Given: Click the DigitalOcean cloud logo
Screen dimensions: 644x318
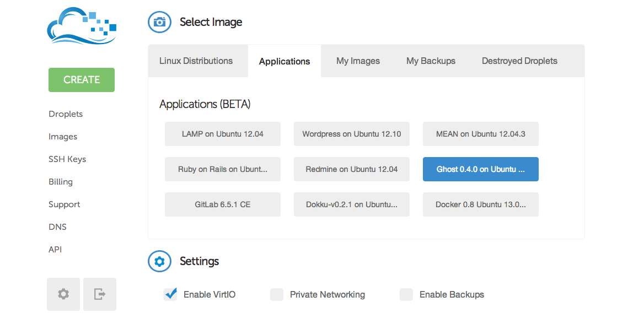Looking at the screenshot, I should point(82,26).
